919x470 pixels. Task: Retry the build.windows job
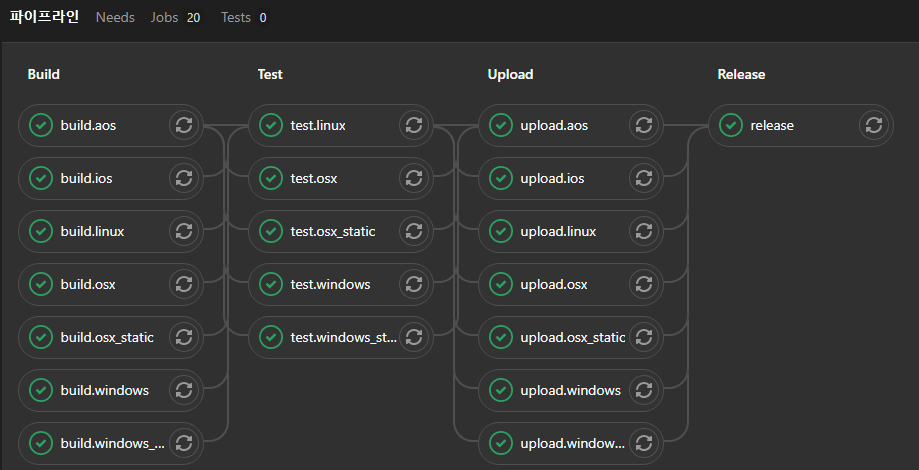184,390
